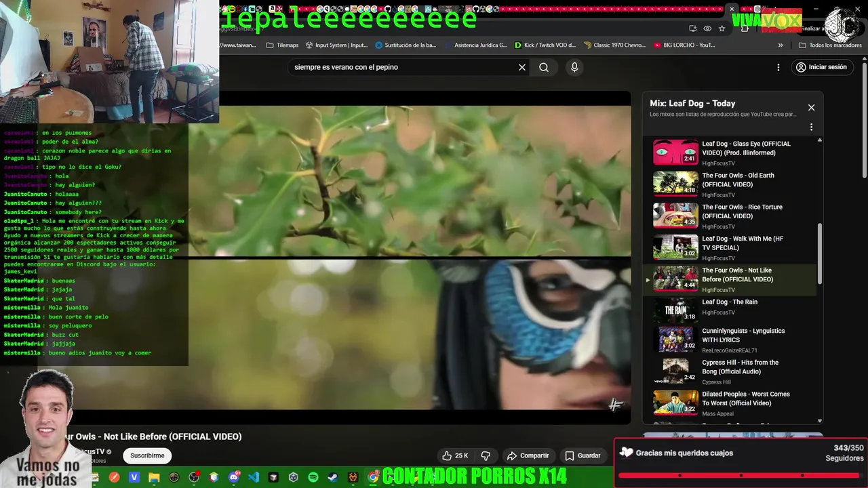Start voice search with the microphone icon

pos(574,67)
